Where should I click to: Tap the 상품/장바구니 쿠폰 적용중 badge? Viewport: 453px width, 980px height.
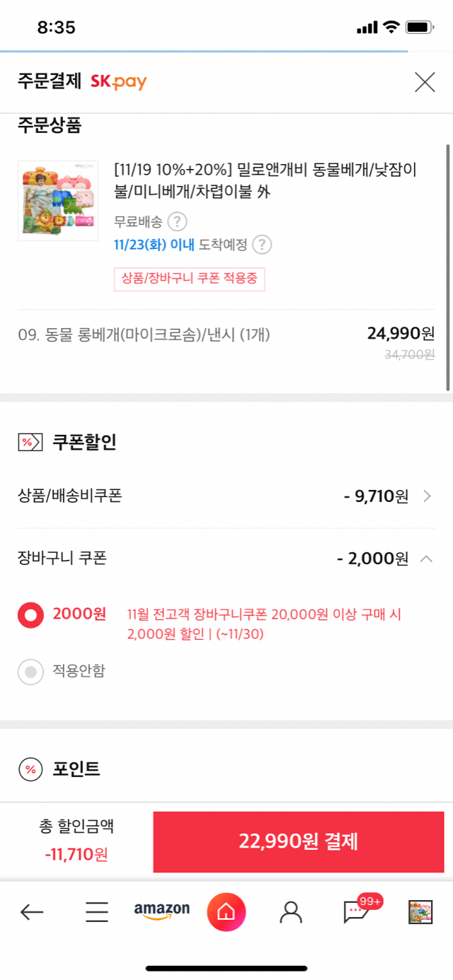(x=189, y=279)
